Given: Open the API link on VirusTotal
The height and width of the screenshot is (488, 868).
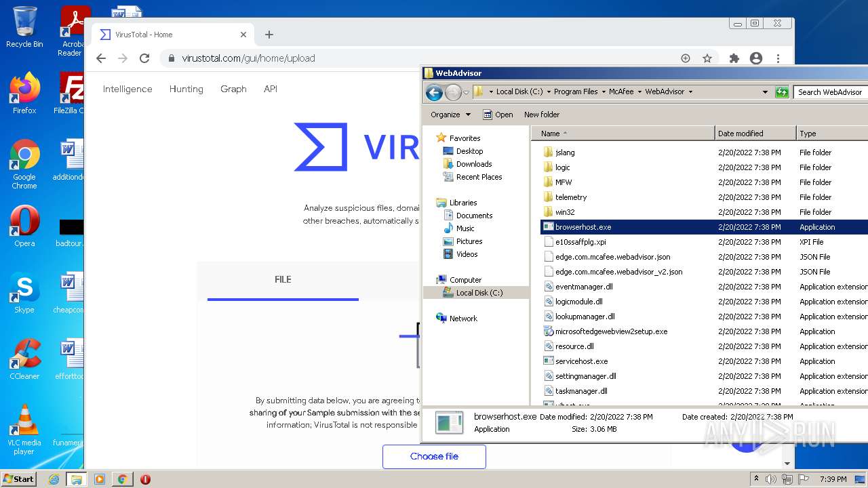Looking at the screenshot, I should tap(271, 89).
